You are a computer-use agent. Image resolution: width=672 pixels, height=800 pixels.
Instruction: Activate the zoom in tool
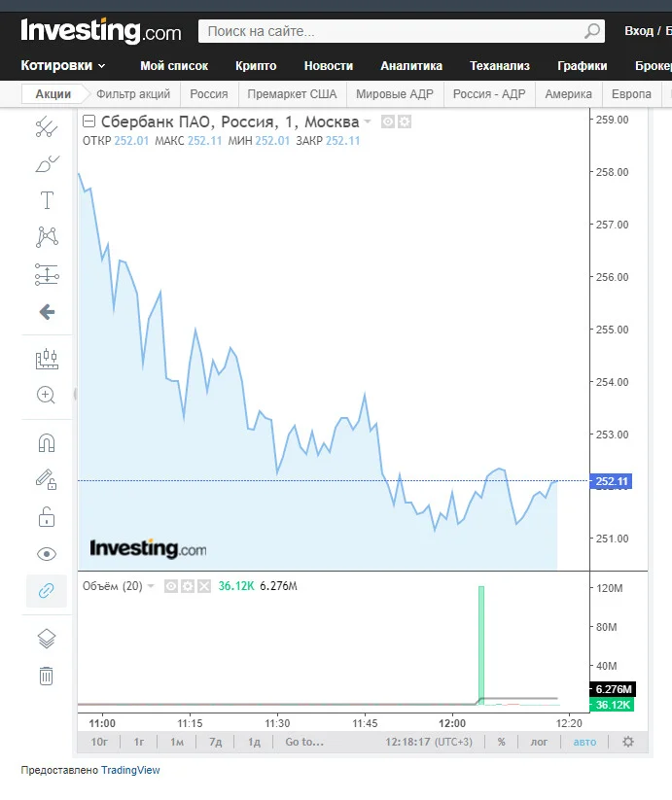pyautogui.click(x=46, y=395)
